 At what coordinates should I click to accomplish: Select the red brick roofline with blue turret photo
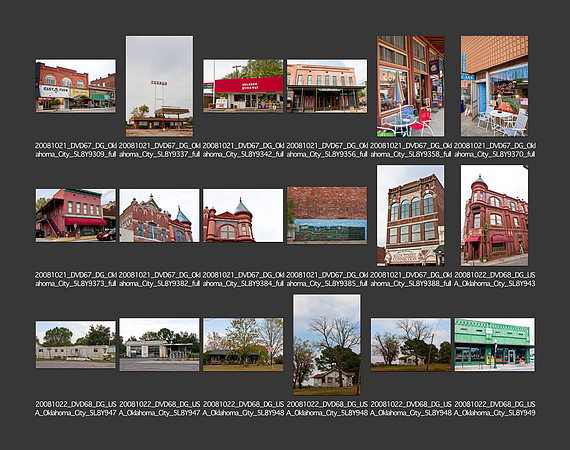tap(159, 215)
